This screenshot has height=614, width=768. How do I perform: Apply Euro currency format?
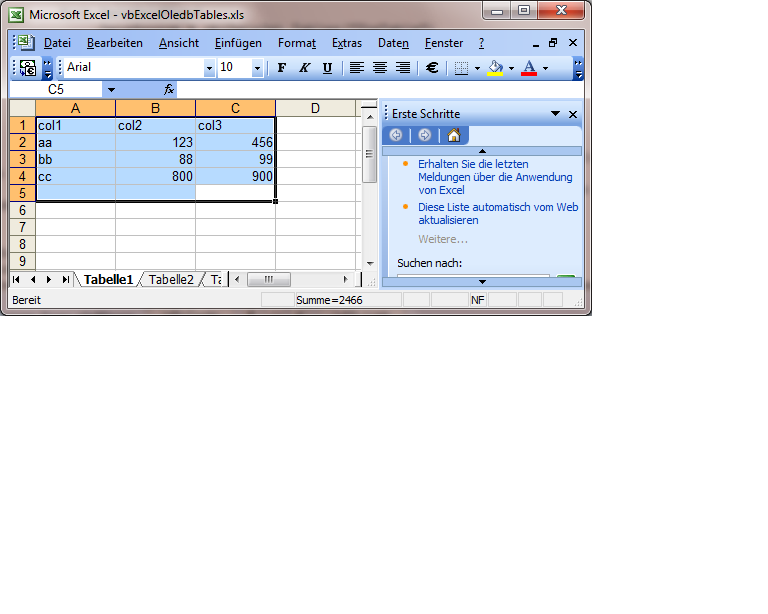click(432, 68)
